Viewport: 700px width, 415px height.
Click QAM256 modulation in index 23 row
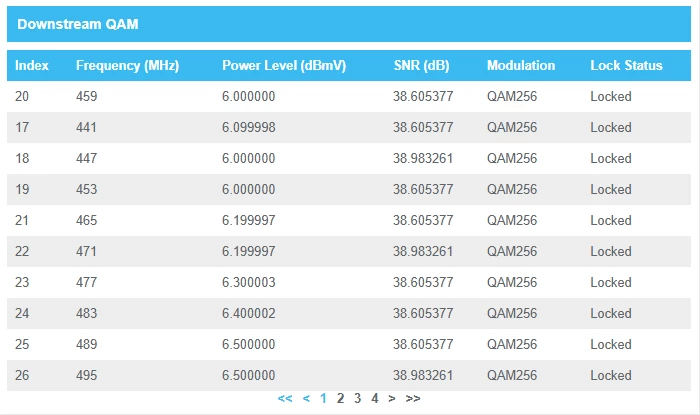coord(512,282)
